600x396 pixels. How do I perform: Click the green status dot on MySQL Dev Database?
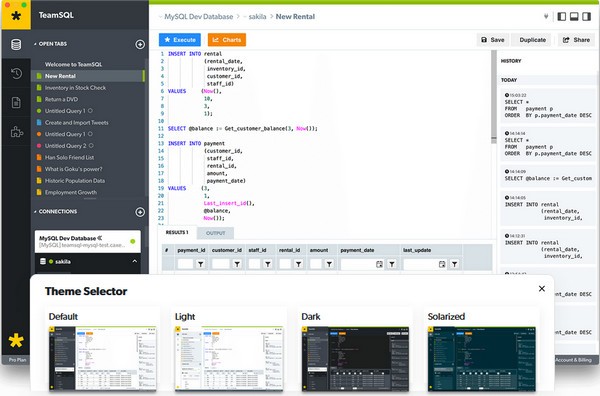[x=133, y=241]
